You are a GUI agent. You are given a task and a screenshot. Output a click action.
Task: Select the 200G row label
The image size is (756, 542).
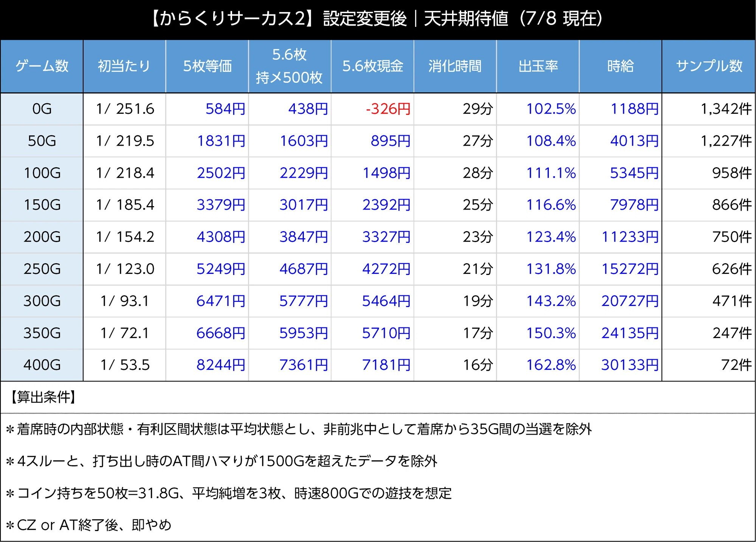(42, 237)
